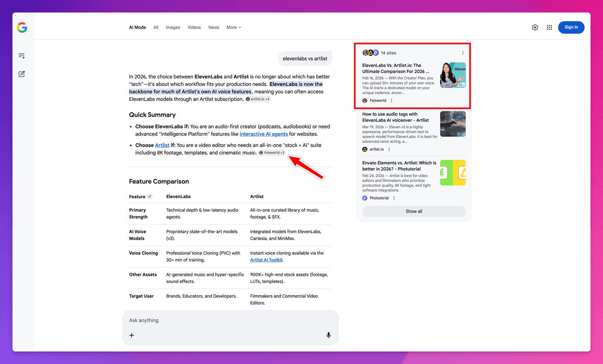Click the Integrated models from ElevenLabs cell
The image size is (603, 364).
coord(286,235)
